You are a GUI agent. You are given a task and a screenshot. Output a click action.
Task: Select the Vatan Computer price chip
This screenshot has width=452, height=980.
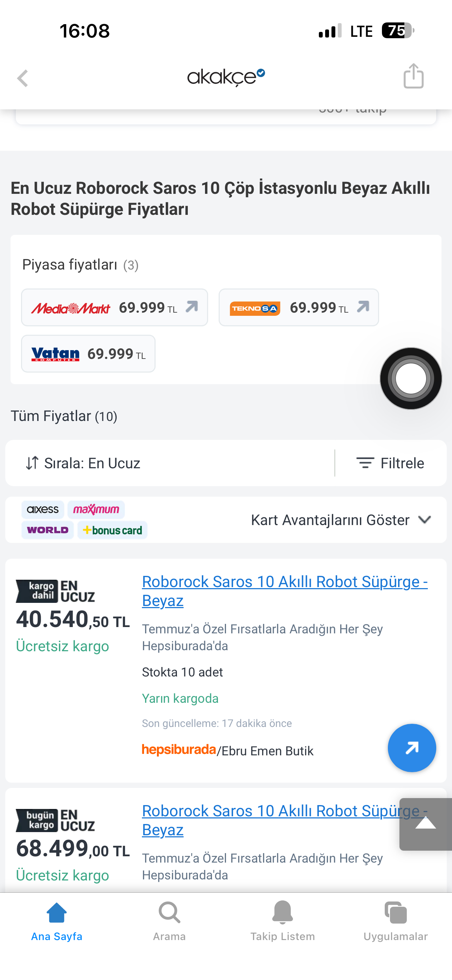click(88, 354)
